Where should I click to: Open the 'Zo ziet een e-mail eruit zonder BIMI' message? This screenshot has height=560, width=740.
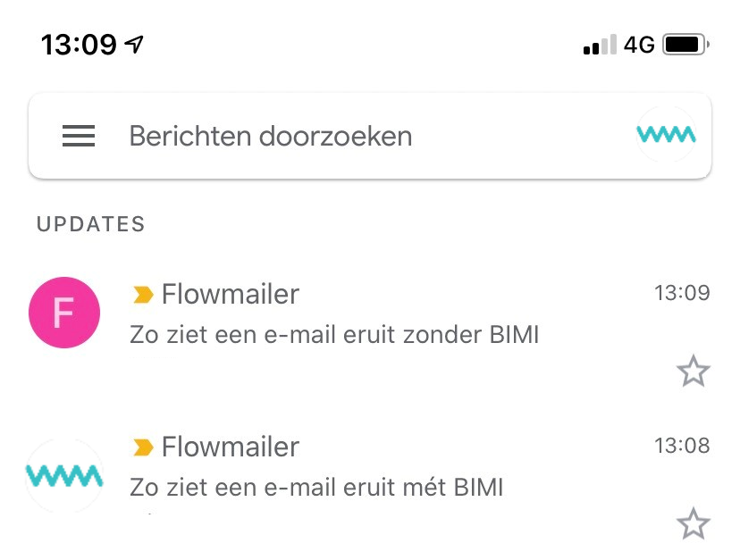(x=333, y=336)
